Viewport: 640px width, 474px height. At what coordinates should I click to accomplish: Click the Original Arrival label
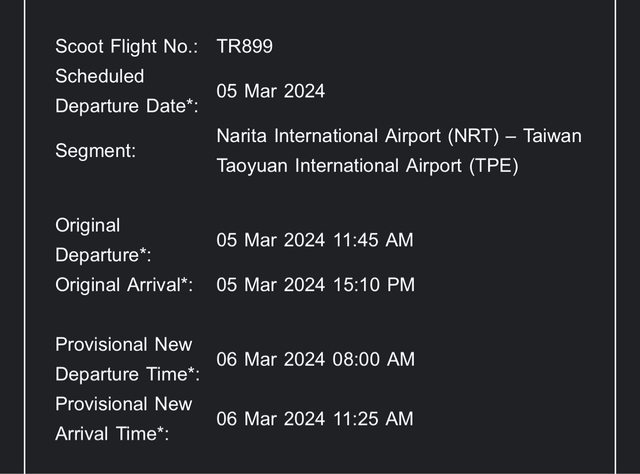(x=123, y=285)
